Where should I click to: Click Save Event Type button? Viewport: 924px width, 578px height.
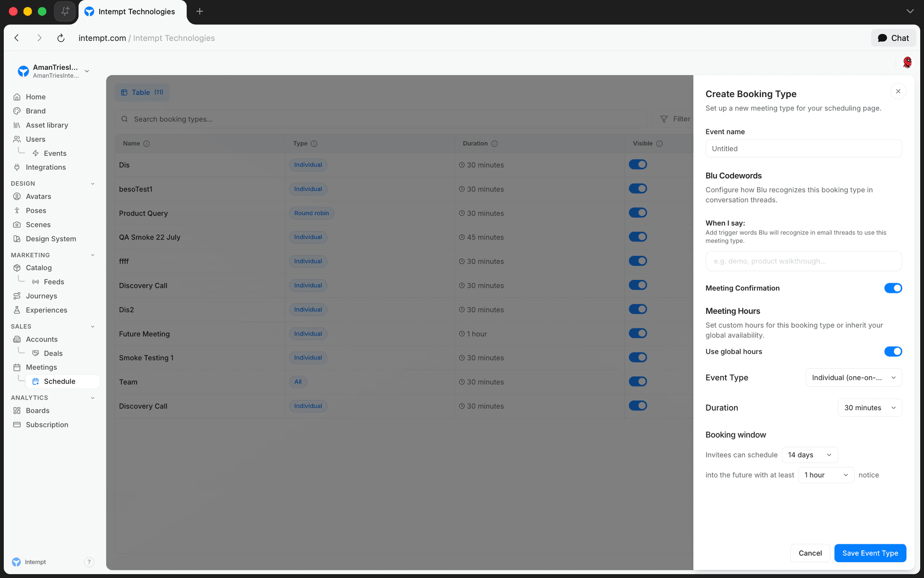870,553
